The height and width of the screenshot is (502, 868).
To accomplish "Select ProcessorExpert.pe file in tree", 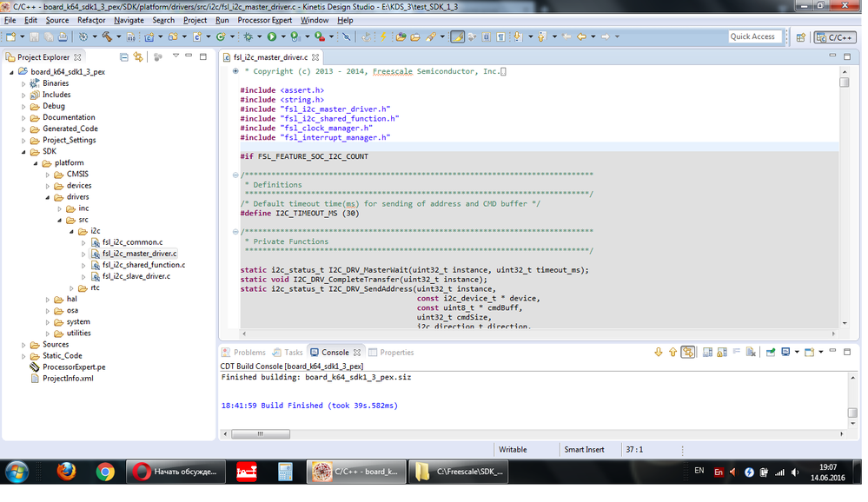I will point(74,367).
